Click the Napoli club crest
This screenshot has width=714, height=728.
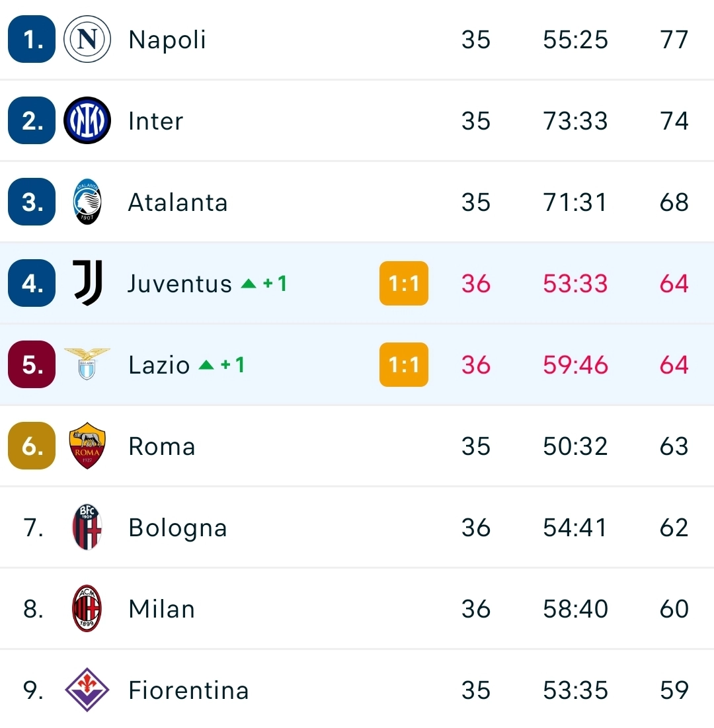click(x=87, y=40)
